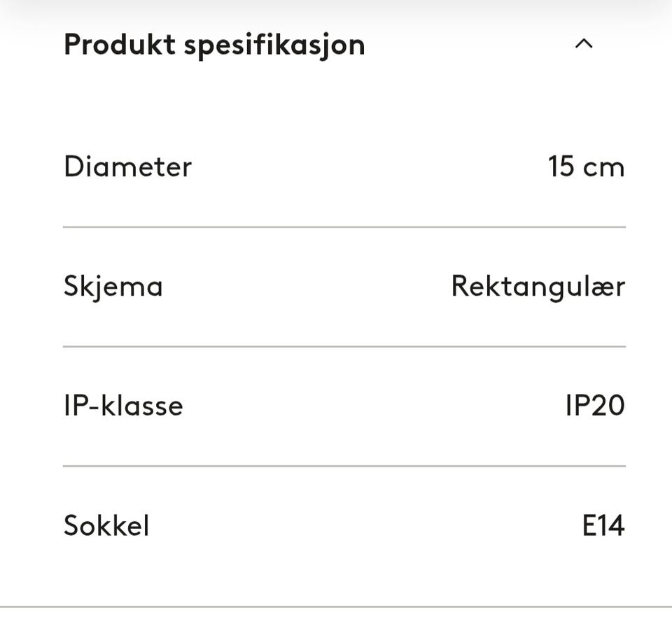
Task: Click the divider below the Diameter row
Action: point(344,227)
